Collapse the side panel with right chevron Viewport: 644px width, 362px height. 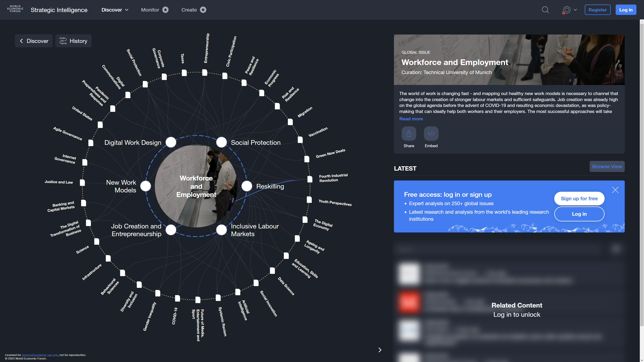380,350
